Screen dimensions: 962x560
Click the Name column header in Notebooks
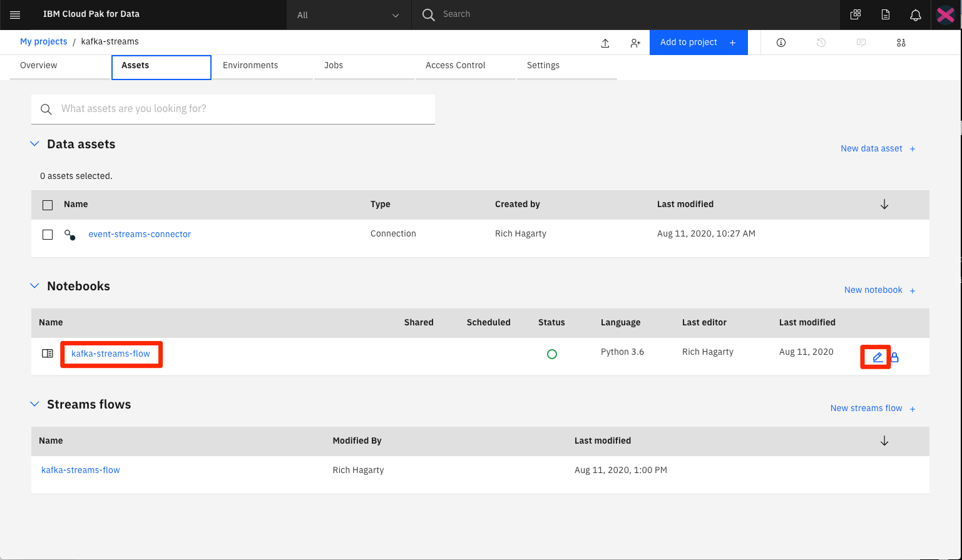[x=51, y=323]
